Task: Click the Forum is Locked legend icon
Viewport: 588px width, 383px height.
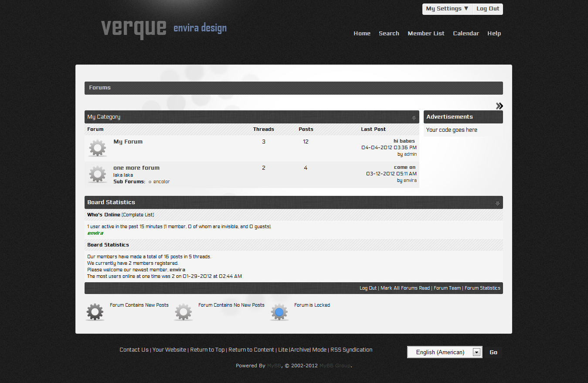Action: [279, 312]
